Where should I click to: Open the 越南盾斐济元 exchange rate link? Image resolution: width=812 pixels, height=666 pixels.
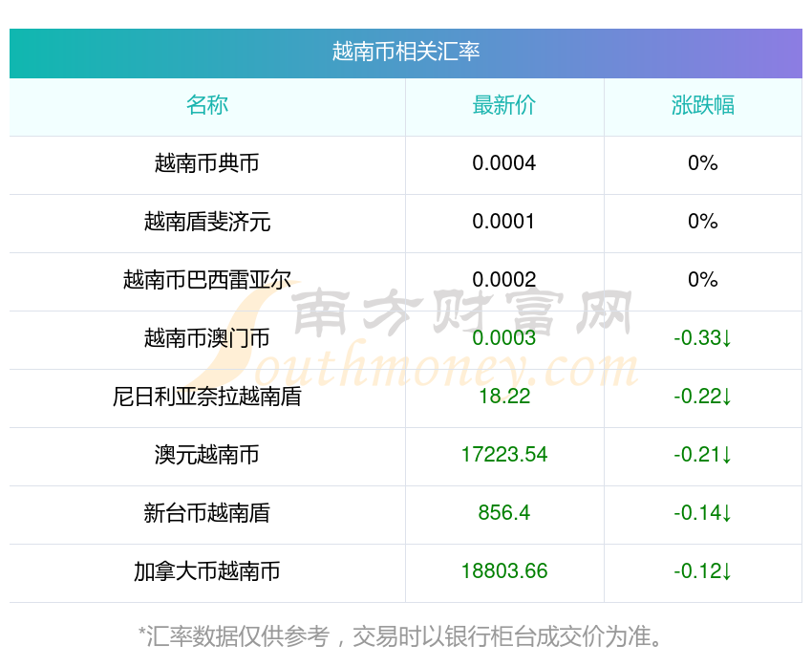click(x=207, y=222)
